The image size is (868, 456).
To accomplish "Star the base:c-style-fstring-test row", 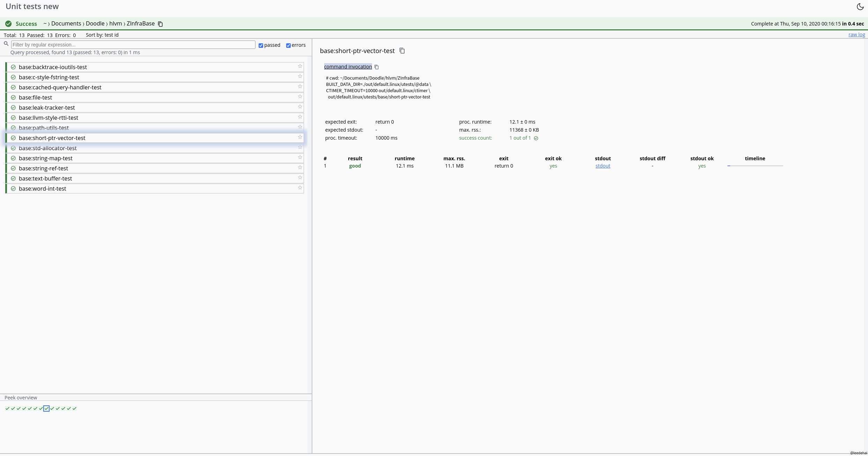I will [300, 76].
